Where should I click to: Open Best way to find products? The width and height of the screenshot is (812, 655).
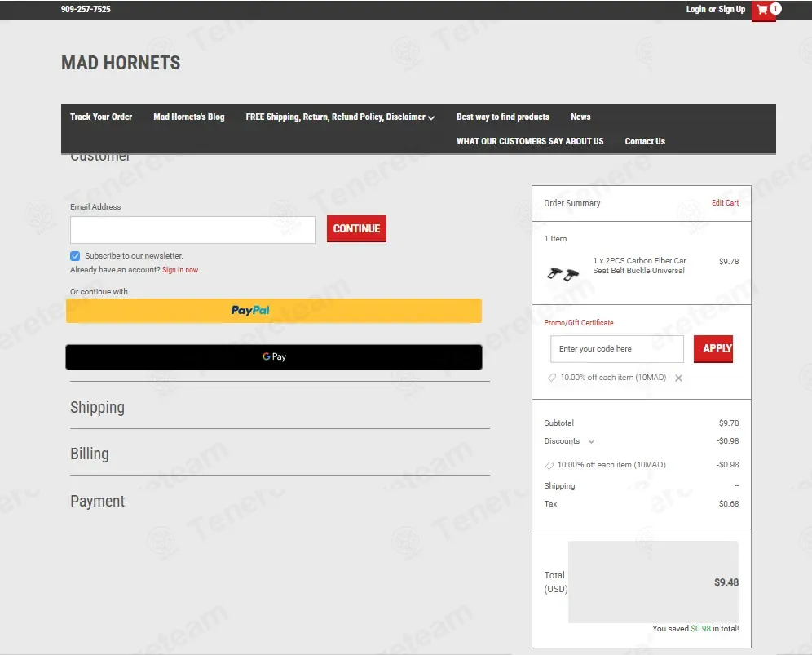pos(503,117)
